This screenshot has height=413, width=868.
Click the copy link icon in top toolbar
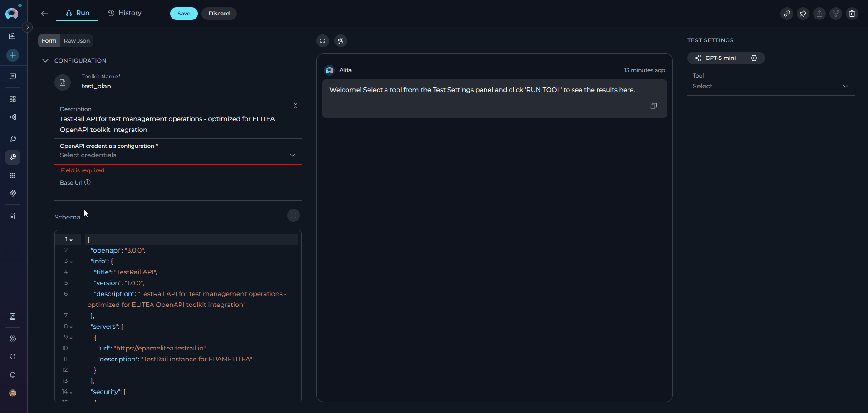[786, 14]
